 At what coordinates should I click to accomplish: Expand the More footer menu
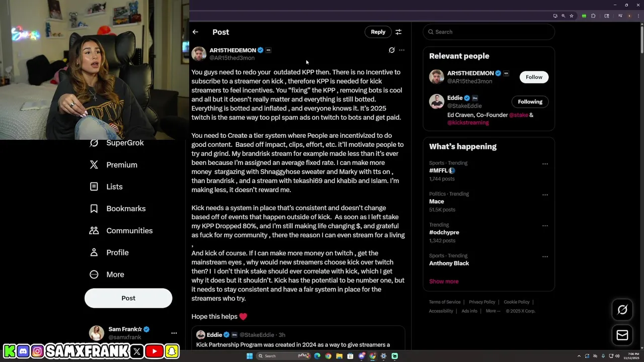(493, 311)
